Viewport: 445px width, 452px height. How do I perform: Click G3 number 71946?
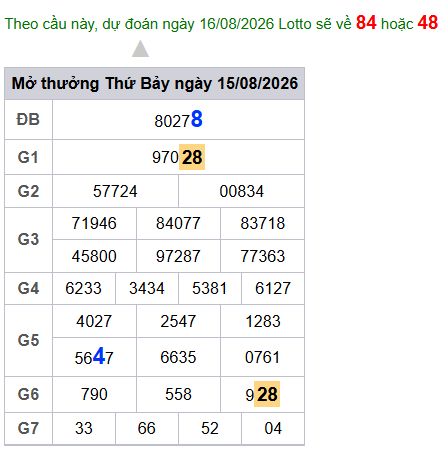[x=94, y=223]
